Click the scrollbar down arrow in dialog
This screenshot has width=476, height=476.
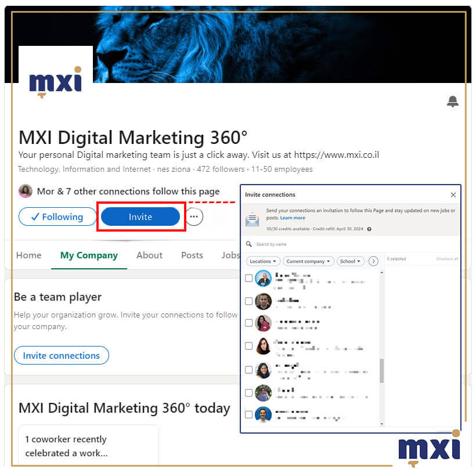(x=382, y=424)
